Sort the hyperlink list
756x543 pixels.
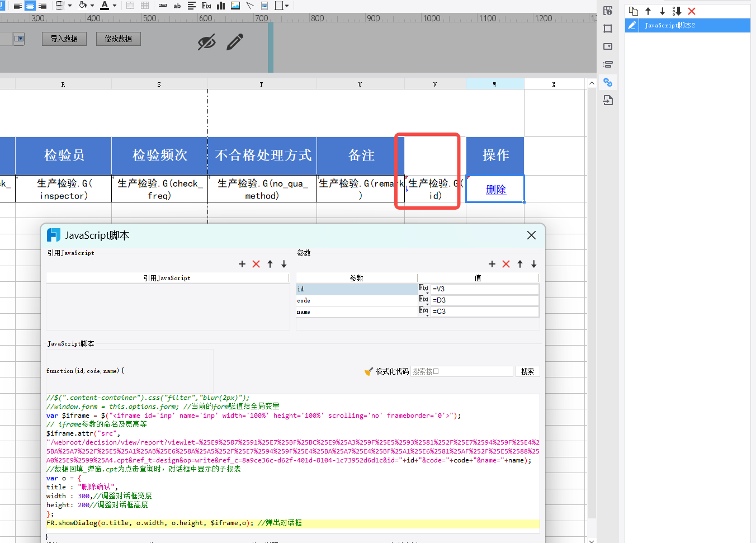click(x=677, y=11)
